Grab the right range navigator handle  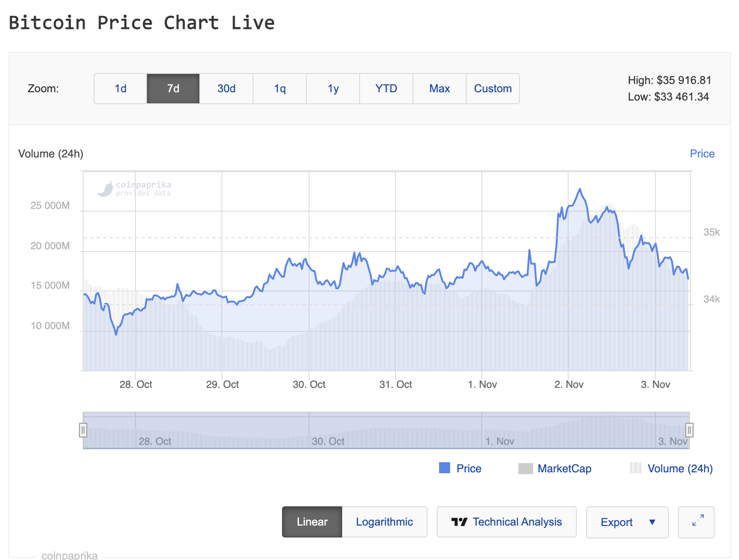click(x=689, y=430)
